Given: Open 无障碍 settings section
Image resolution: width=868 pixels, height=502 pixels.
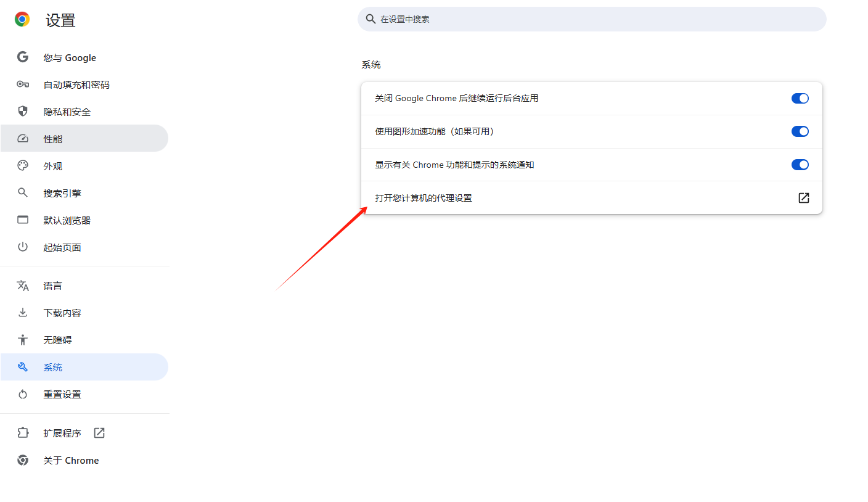Looking at the screenshot, I should tap(84, 340).
